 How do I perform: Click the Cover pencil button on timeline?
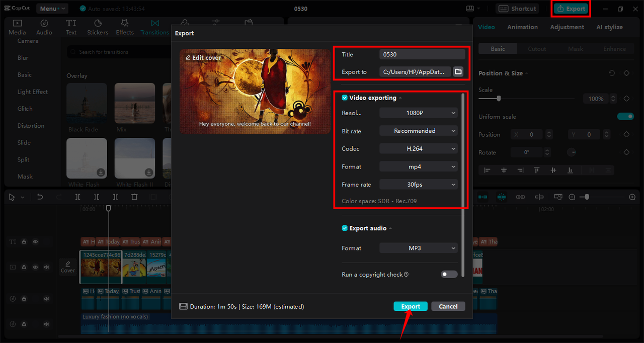tap(68, 267)
